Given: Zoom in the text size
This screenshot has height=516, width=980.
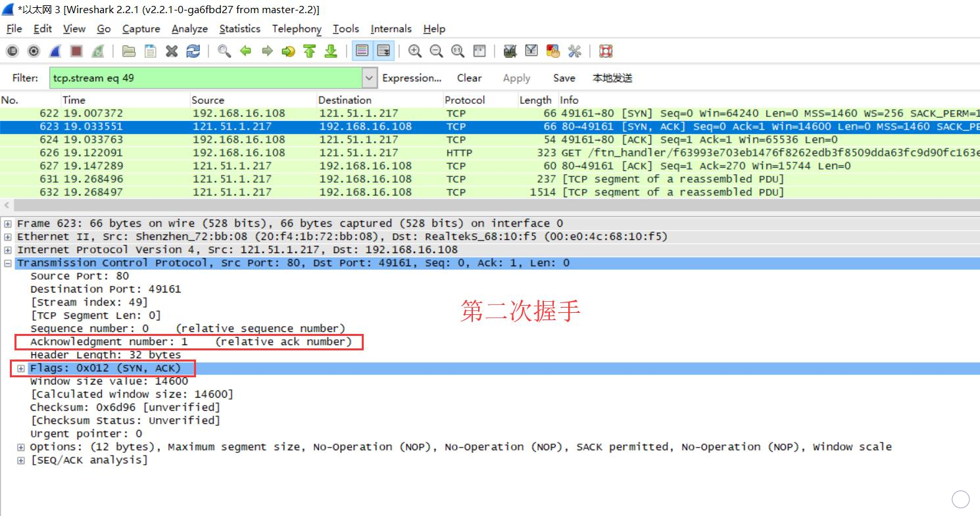Looking at the screenshot, I should coord(415,51).
